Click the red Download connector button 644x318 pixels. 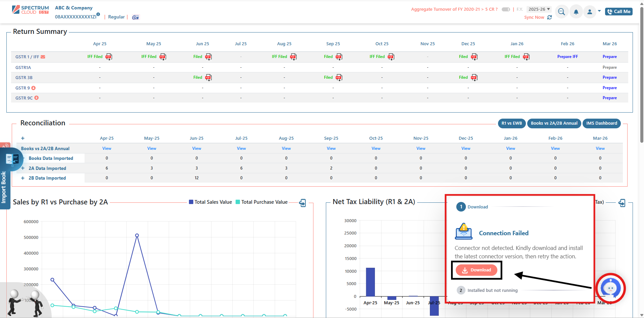point(476,270)
